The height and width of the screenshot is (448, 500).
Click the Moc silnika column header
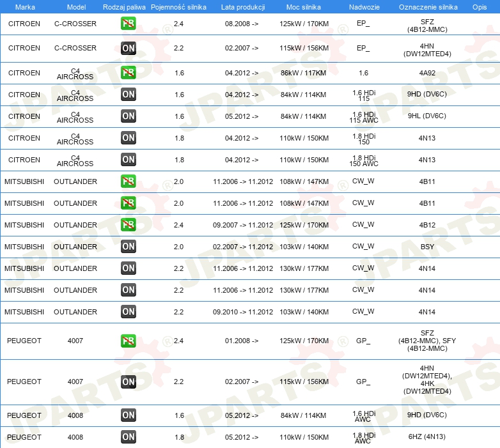[x=304, y=6]
